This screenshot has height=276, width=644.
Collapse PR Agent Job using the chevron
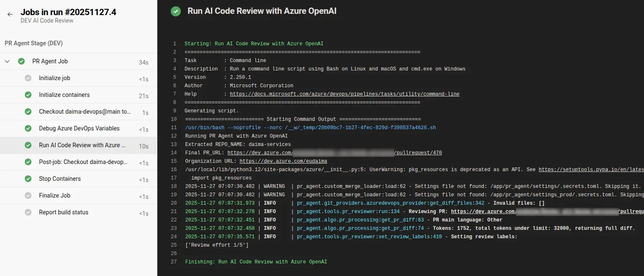7,61
